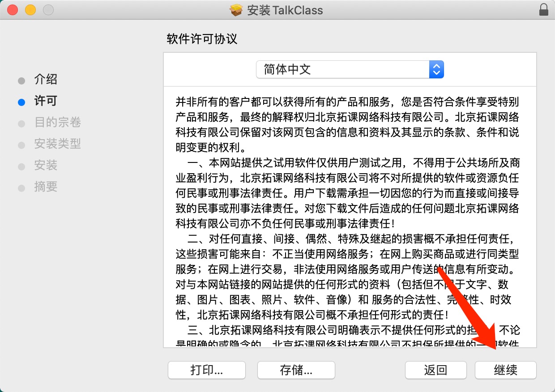Click the 摘要 step in the sidebar
The height and width of the screenshot is (392, 555).
point(46,187)
